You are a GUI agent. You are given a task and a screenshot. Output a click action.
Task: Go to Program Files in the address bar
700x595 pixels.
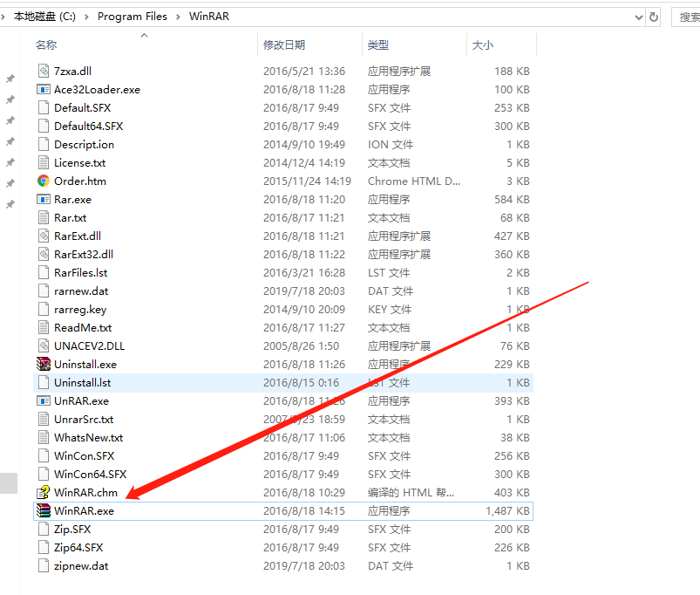coord(133,17)
